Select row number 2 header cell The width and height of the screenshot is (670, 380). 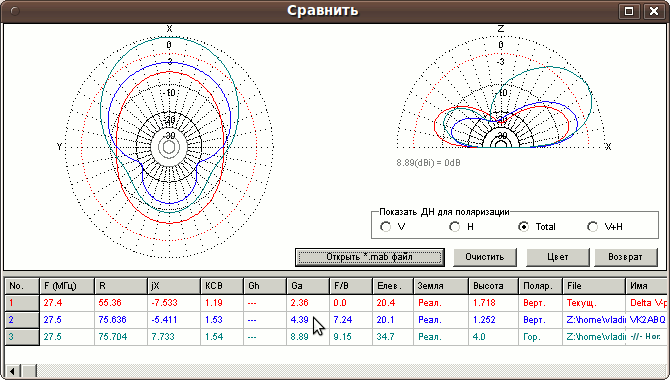(22, 320)
